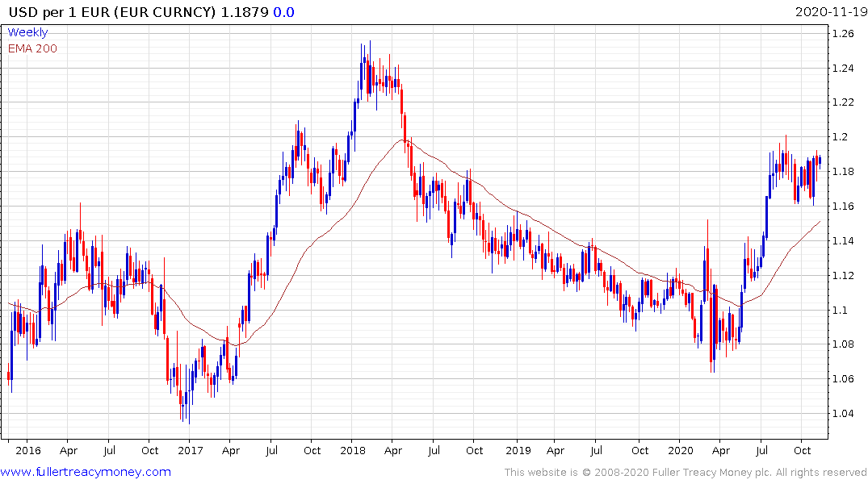Click the blue change value 0.0

[283, 12]
